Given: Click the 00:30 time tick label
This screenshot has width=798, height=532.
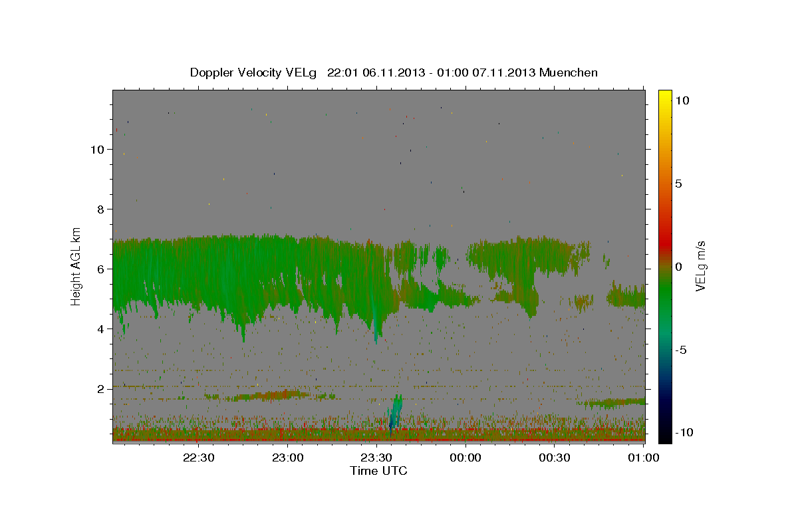Looking at the screenshot, I should (555, 458).
